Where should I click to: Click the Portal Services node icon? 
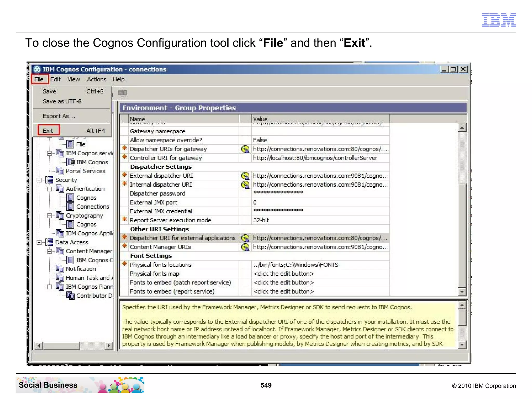tap(60, 171)
